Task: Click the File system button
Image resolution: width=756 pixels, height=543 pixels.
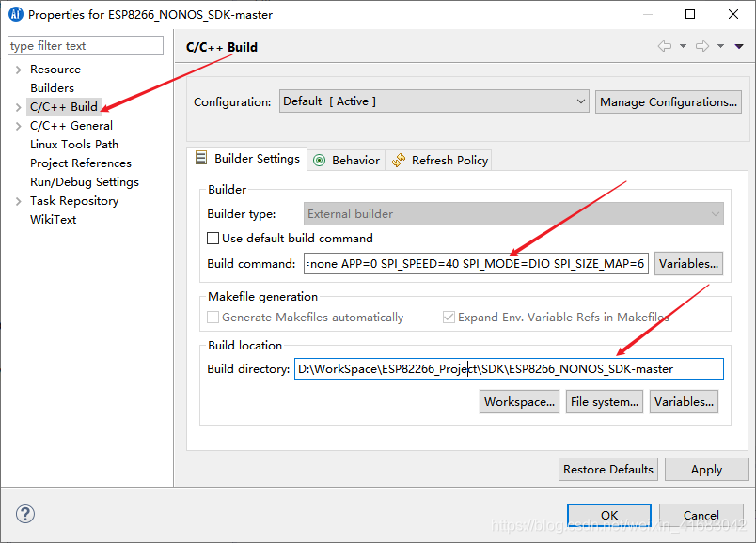Action: [x=604, y=401]
